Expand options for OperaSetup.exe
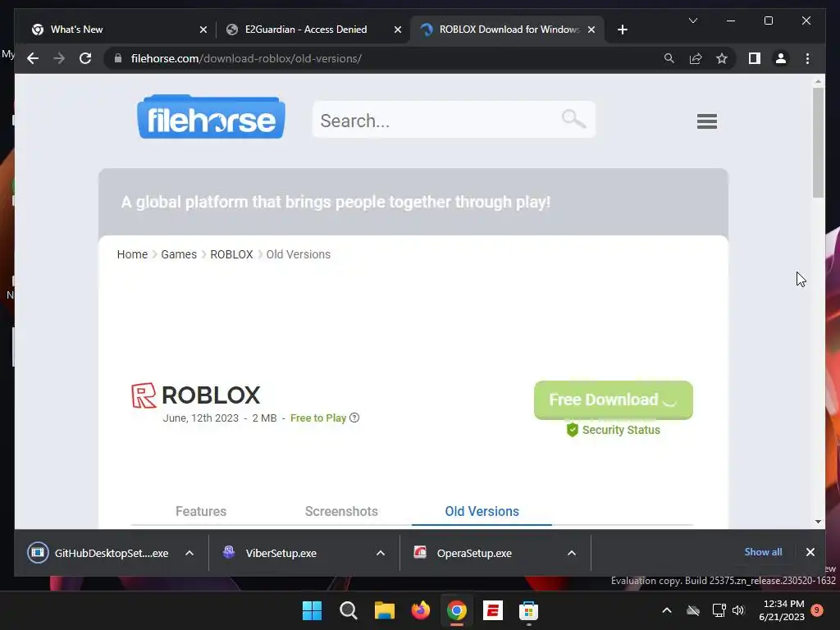This screenshot has width=840, height=630. 572,553
